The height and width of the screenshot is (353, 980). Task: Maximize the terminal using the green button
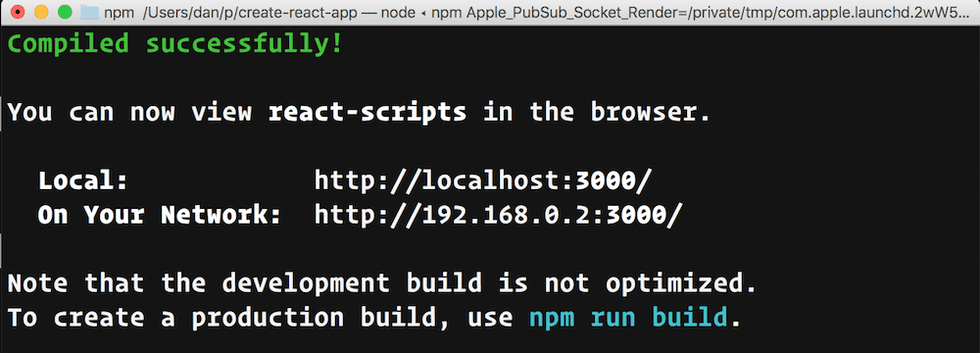(x=65, y=12)
